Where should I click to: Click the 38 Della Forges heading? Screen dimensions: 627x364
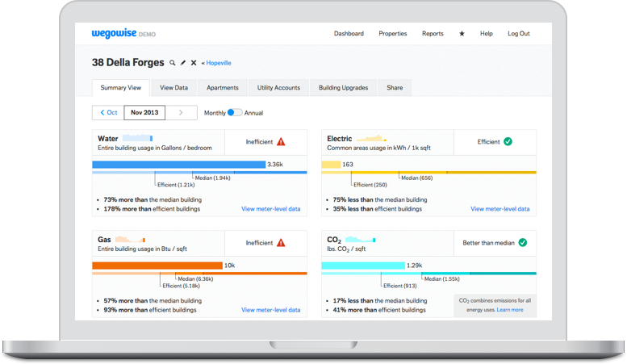pos(128,62)
